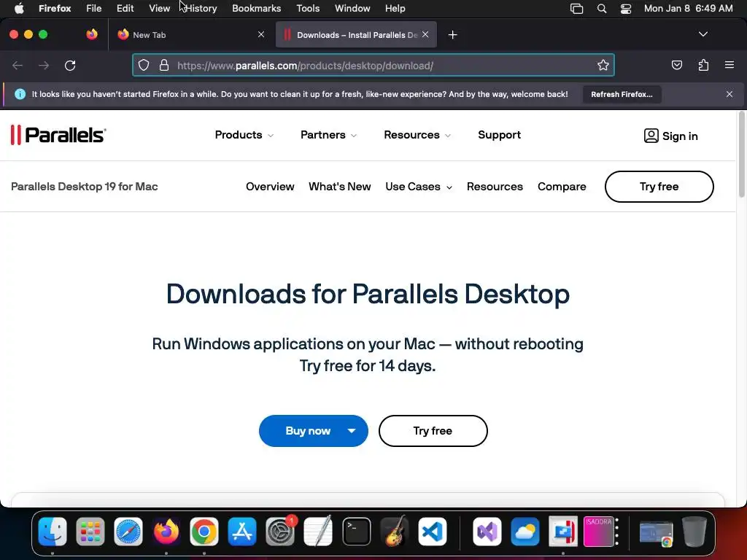The height and width of the screenshot is (560, 747).
Task: Expand the Partners dropdown menu
Action: pos(328,135)
